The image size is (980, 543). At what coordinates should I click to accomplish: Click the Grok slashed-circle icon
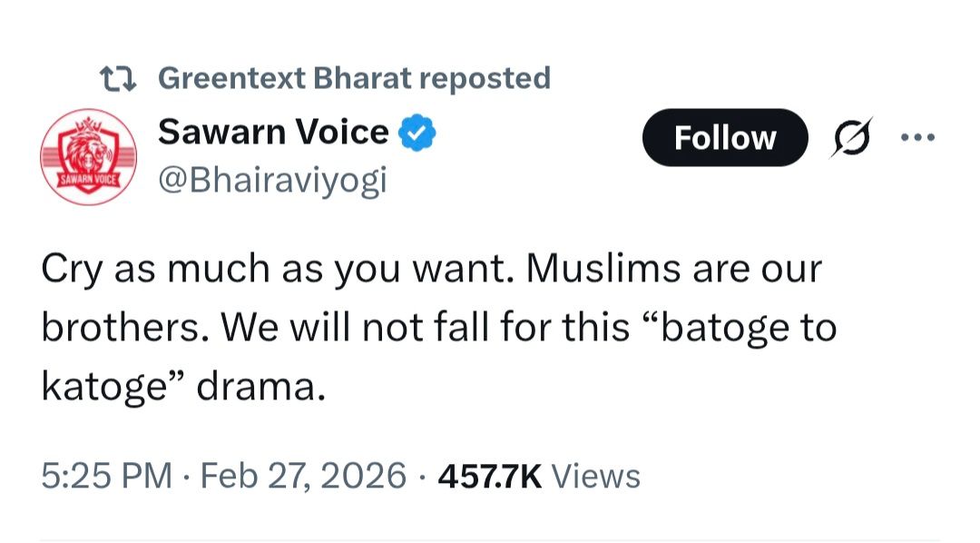(x=848, y=138)
